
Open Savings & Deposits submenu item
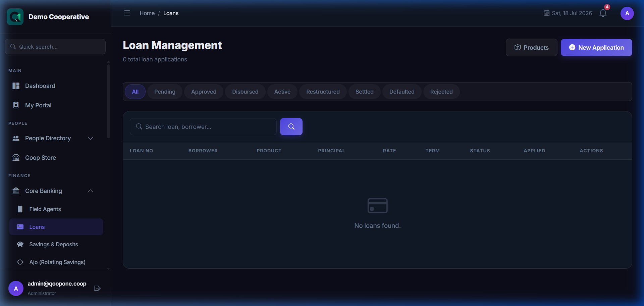coord(56,244)
